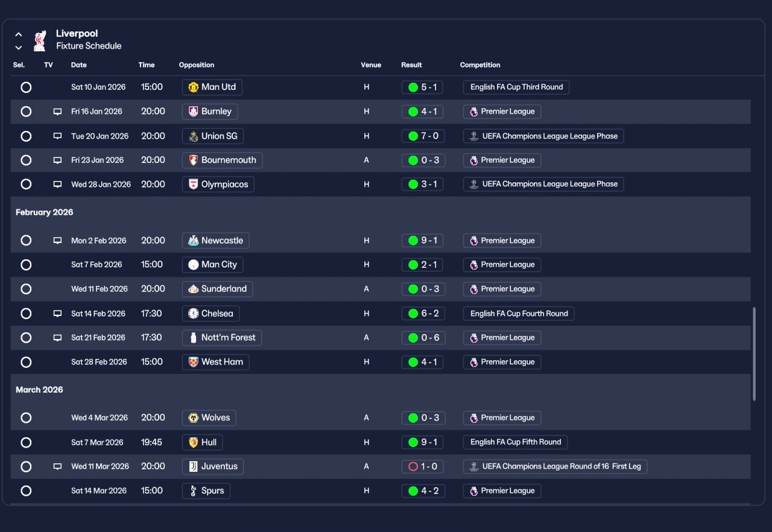The image size is (772, 532).
Task: Select the radio button for Olympiacos fixture
Action: [26, 185]
